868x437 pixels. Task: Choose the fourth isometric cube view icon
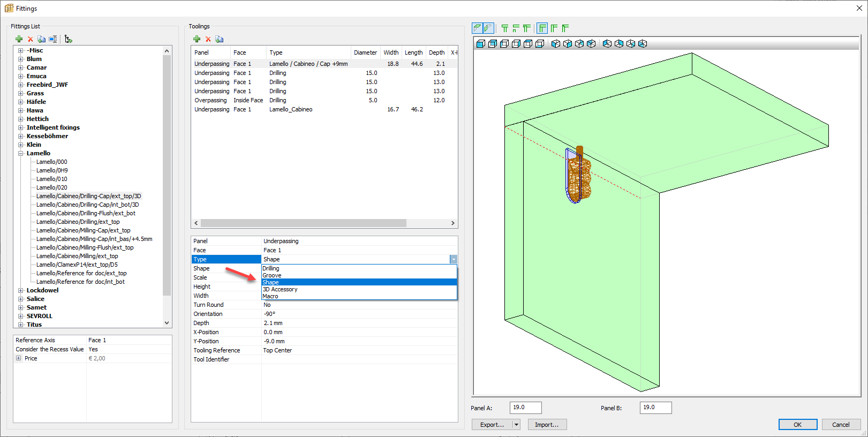[591, 43]
